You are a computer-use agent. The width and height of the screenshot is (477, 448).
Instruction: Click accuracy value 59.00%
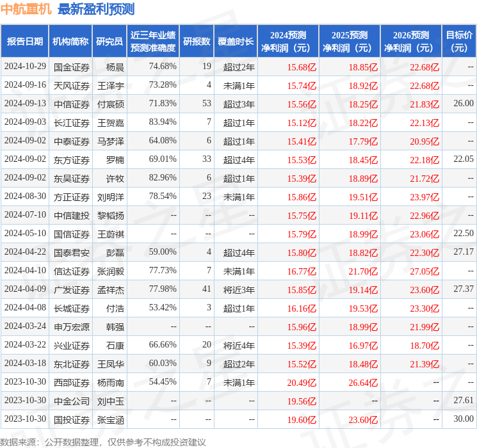pos(163,252)
